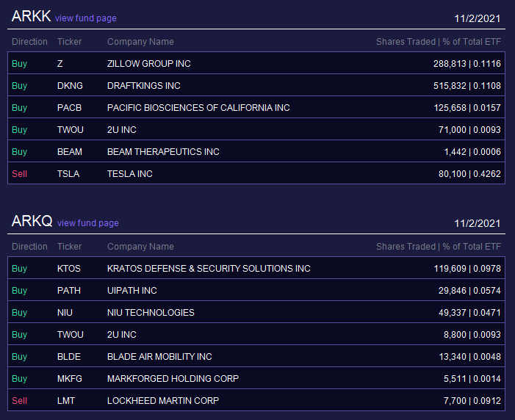Select the BLDE ticker
The width and height of the screenshot is (515, 420).
click(x=69, y=357)
